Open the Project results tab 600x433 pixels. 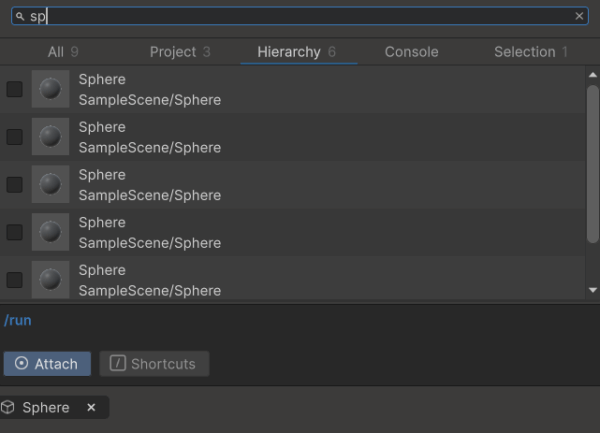pyautogui.click(x=180, y=52)
